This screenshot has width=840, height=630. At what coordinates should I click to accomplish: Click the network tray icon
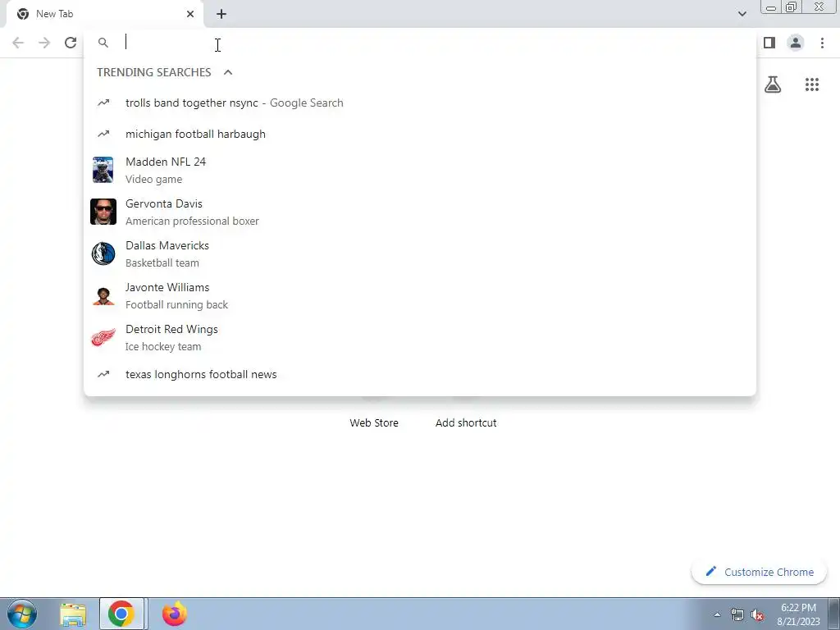pyautogui.click(x=737, y=615)
